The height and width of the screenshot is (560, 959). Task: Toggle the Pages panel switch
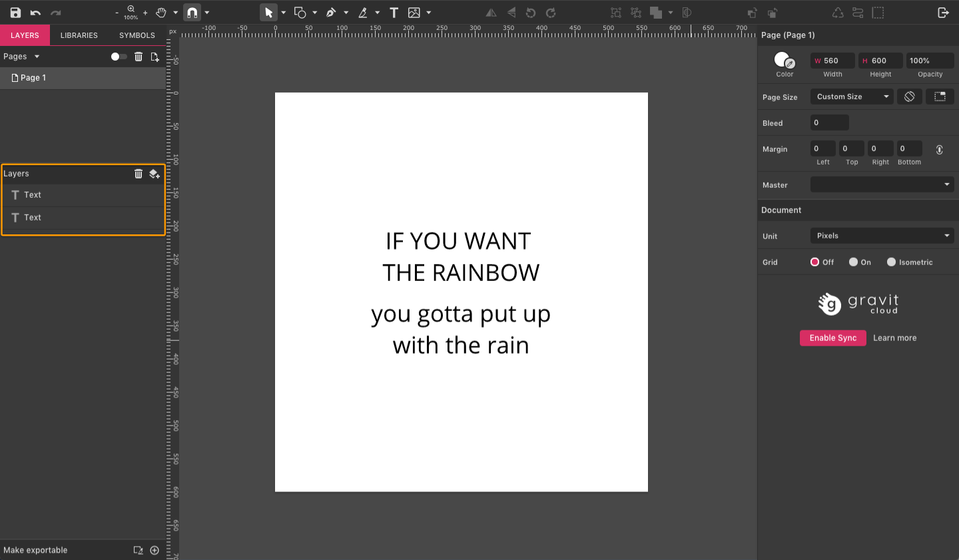(x=119, y=57)
